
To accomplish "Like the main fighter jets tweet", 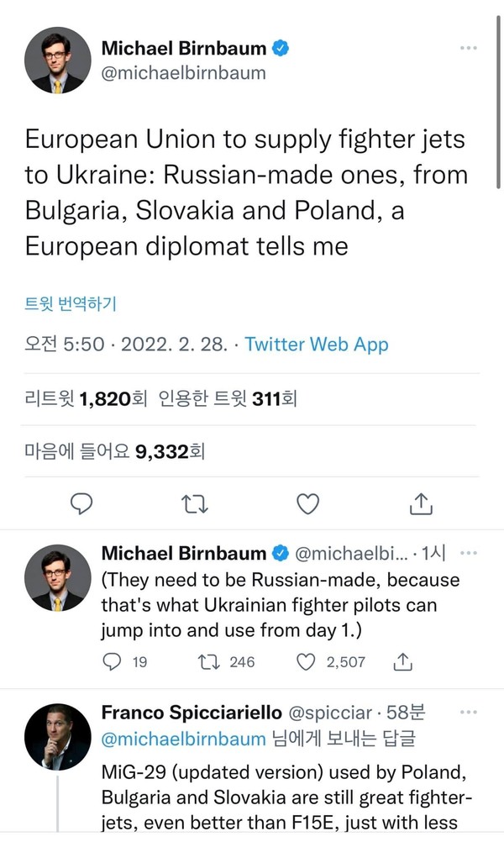I will click(x=308, y=503).
